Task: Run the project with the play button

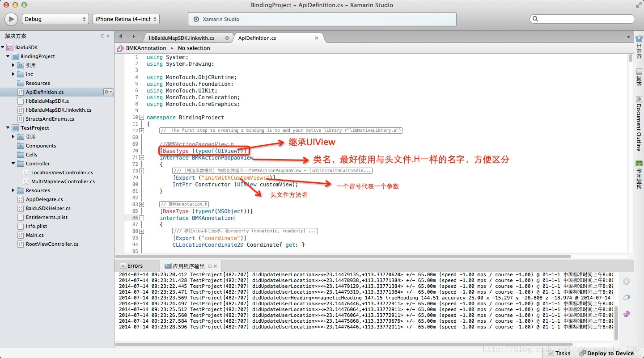Action: (11, 19)
